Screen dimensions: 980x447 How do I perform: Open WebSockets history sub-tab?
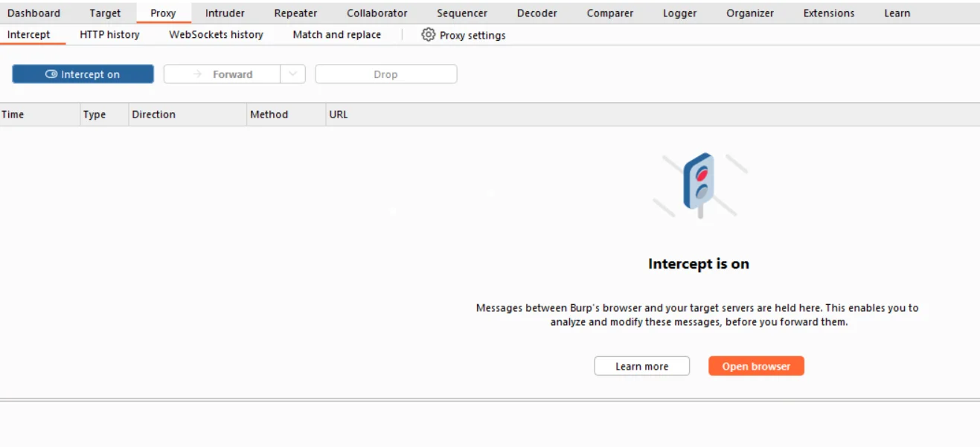(x=216, y=35)
